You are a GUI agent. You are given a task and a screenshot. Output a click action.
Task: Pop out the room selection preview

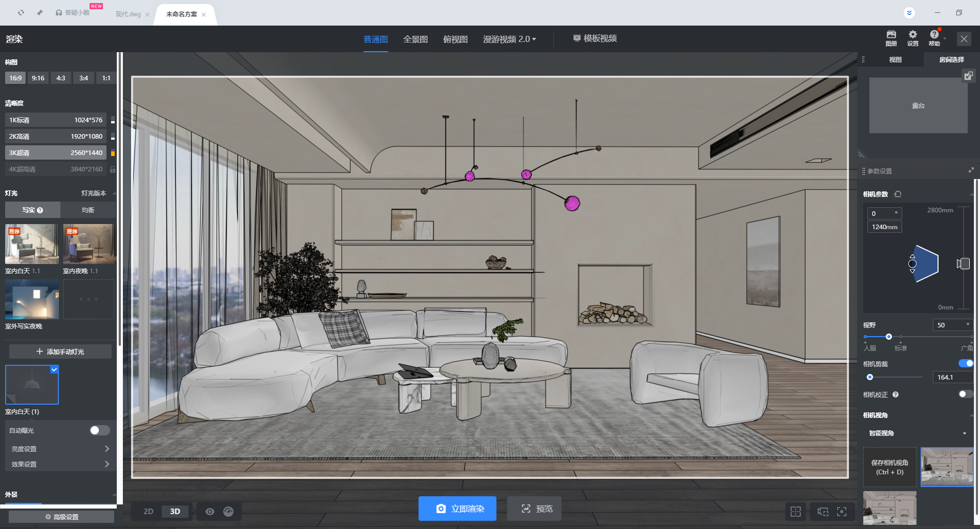pyautogui.click(x=968, y=76)
